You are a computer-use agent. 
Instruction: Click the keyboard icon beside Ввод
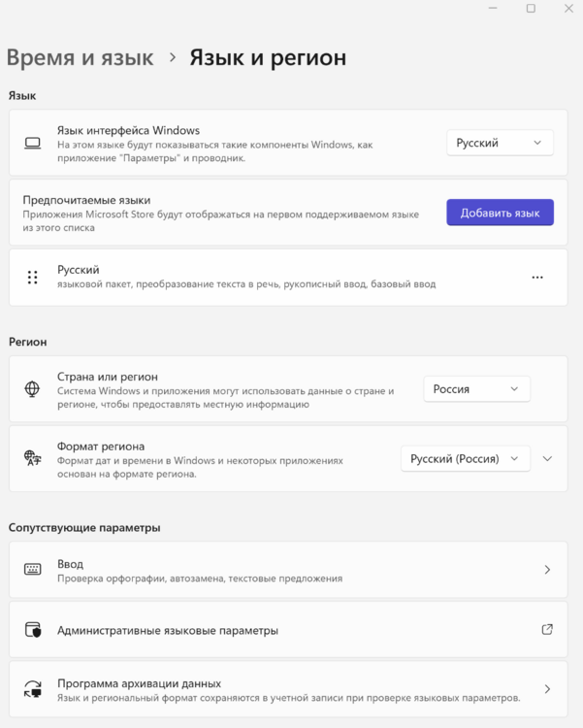pyautogui.click(x=32, y=570)
